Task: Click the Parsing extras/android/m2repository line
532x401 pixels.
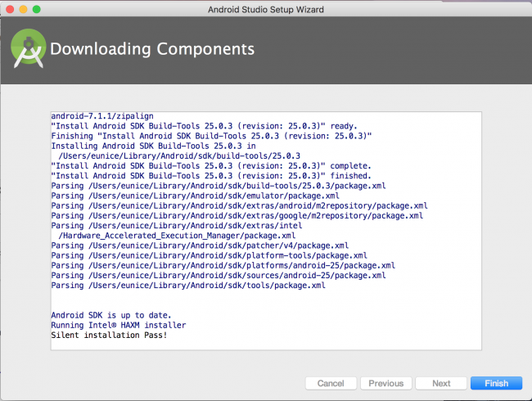Action: (239, 206)
